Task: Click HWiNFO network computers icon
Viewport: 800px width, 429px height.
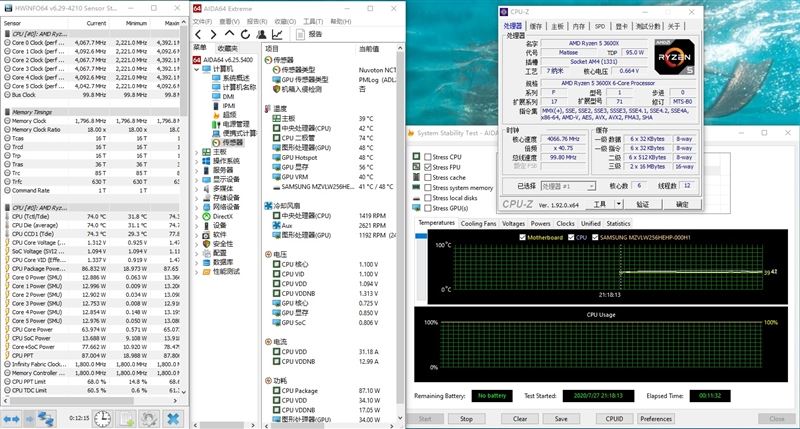Action: pos(45,419)
